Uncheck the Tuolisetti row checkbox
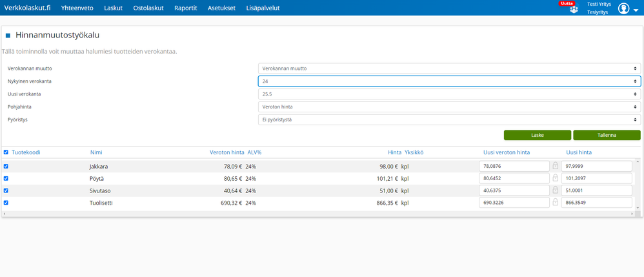The width and height of the screenshot is (644, 277). pyautogui.click(x=6, y=202)
